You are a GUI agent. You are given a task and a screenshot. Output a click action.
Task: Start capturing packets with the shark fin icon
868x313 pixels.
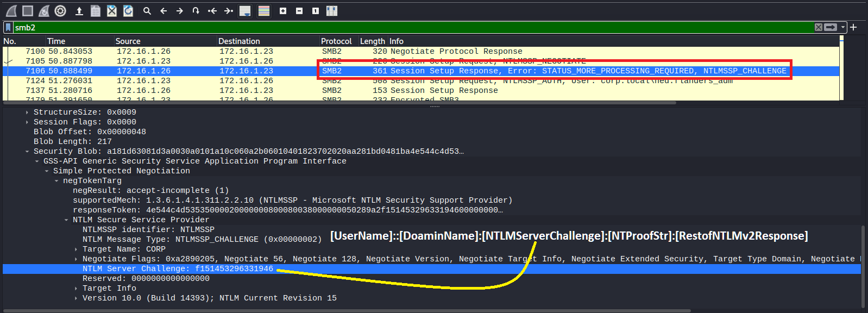[11, 11]
